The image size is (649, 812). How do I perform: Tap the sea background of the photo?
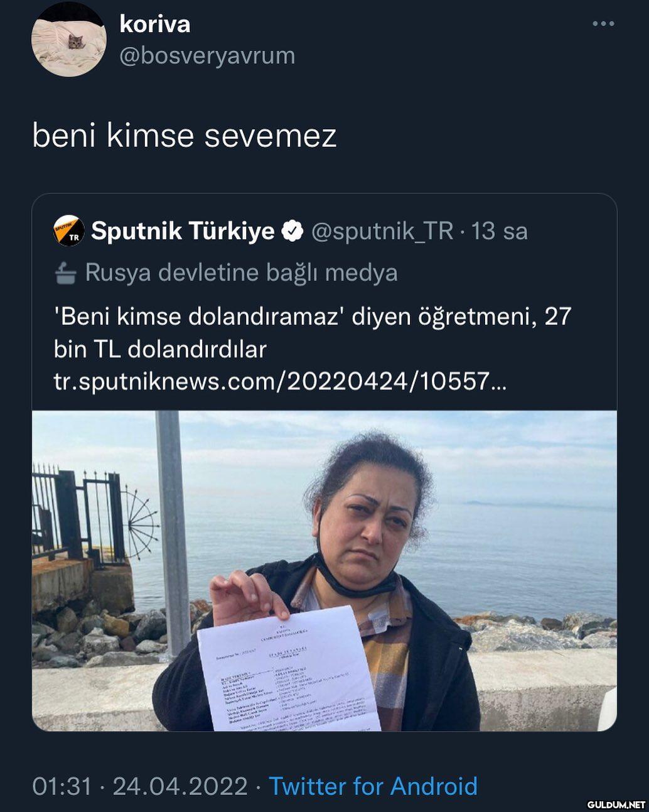point(521,553)
